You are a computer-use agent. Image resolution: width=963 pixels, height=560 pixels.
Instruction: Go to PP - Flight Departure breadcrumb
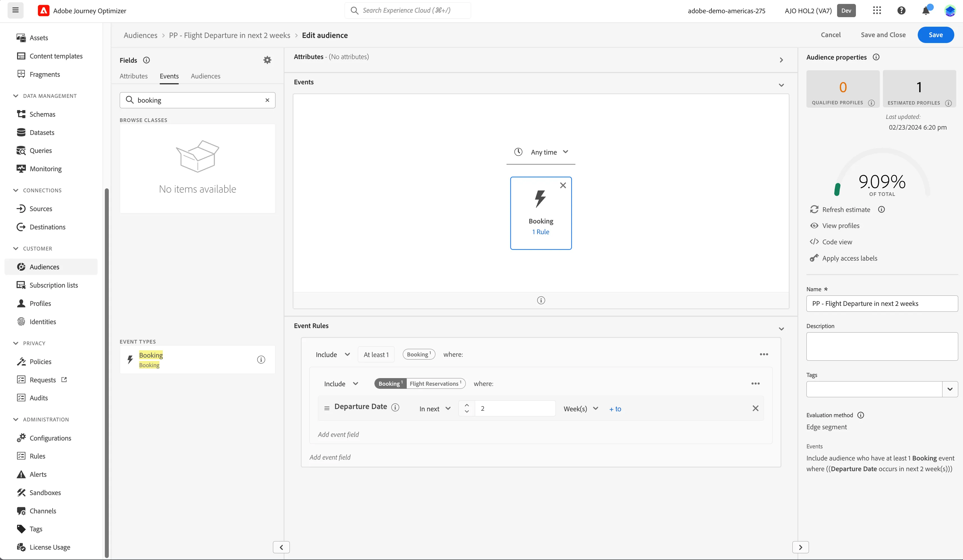229,35
